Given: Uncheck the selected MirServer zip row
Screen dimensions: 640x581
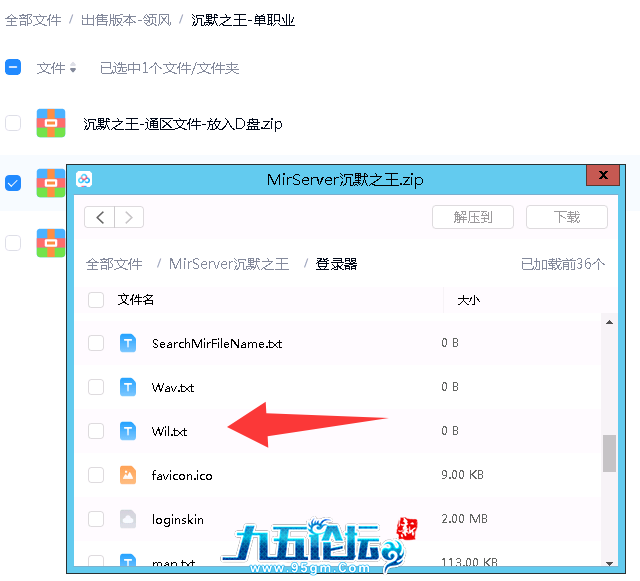Looking at the screenshot, I should 13,183.
